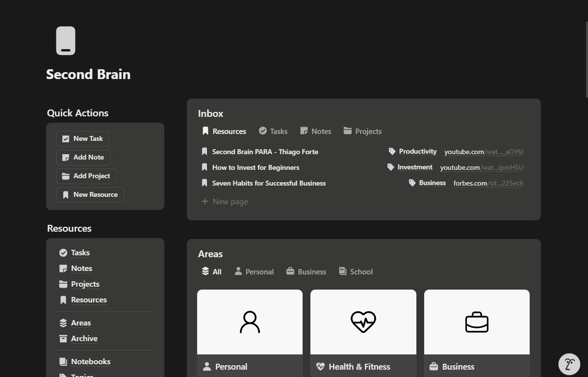The width and height of the screenshot is (588, 377).
Task: Click the Second Brain phone page icon
Action: pyautogui.click(x=66, y=41)
